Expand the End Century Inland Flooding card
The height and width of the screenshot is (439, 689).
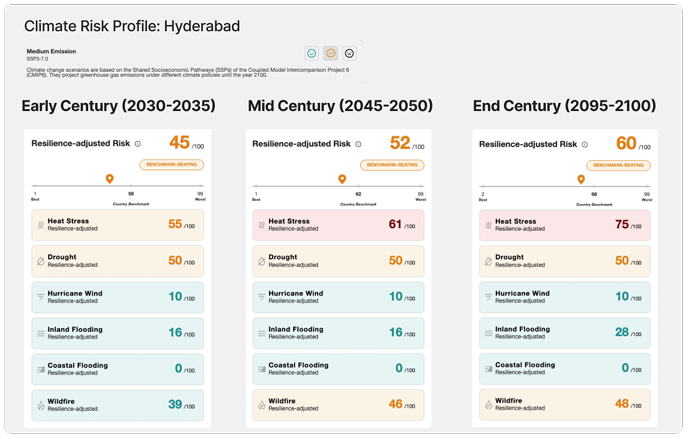565,333
